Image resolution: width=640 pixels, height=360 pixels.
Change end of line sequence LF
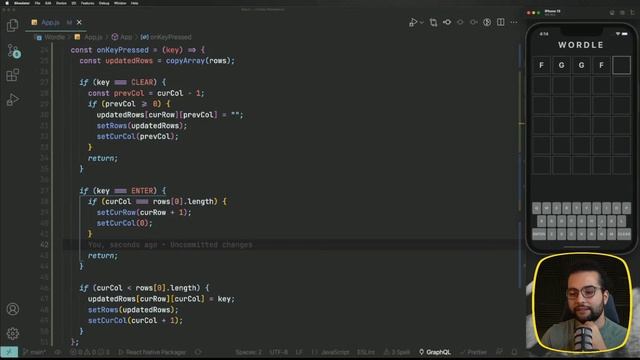(299, 352)
